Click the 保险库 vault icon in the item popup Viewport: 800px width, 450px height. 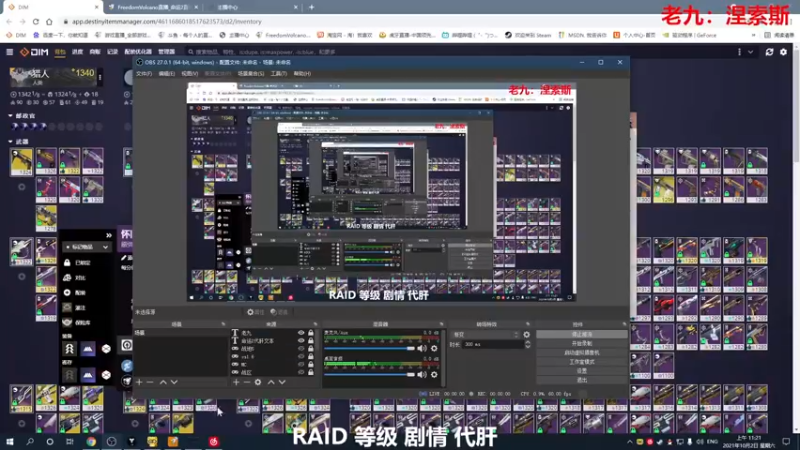pyautogui.click(x=67, y=322)
